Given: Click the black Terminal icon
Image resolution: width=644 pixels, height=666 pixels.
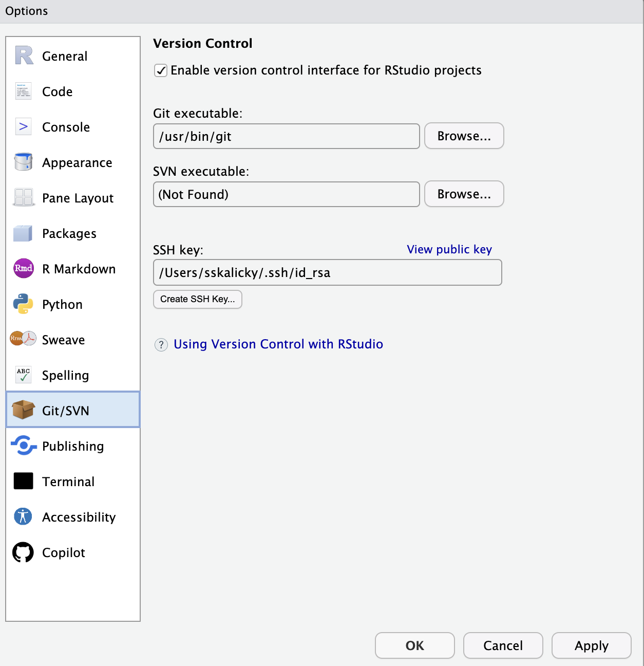Looking at the screenshot, I should [24, 481].
